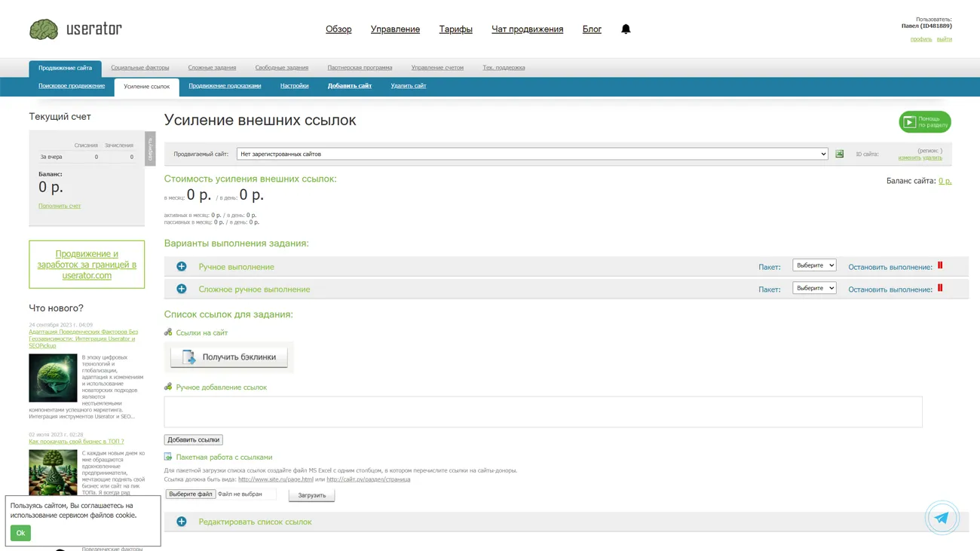Screen dimensions: 980x551
Task: Click the manual links input text area
Action: point(543,412)
